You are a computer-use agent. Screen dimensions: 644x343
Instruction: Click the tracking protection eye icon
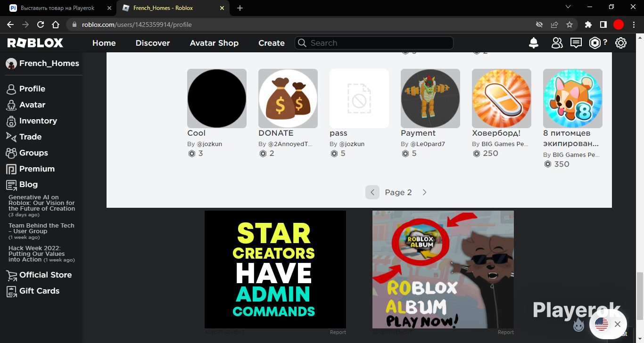[x=539, y=24]
